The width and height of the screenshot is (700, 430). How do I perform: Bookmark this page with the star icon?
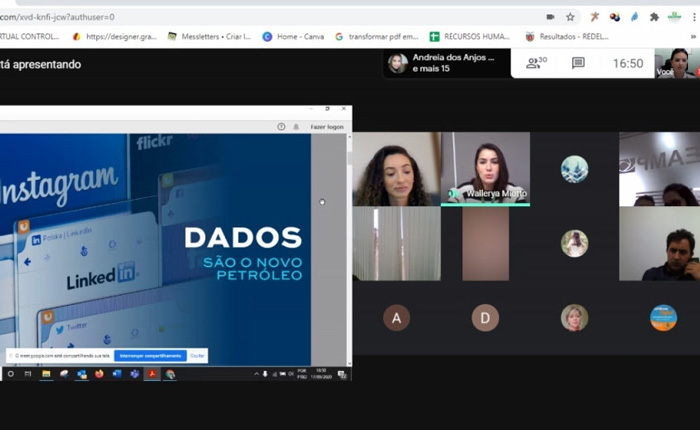coord(570,17)
